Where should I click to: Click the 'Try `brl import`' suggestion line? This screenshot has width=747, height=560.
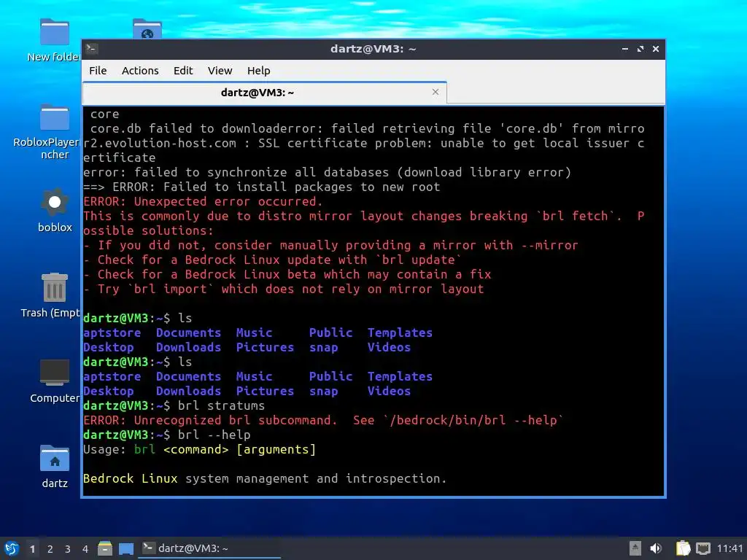(284, 289)
